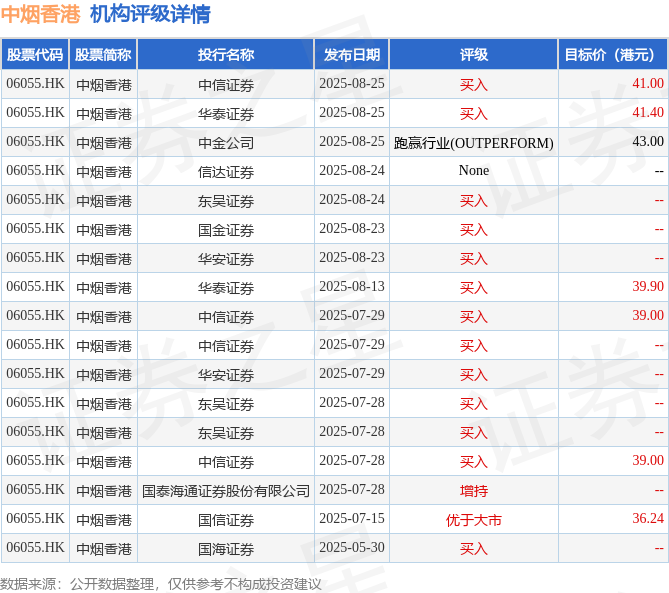Select the 机构评级详情 title text
The image size is (669, 593).
point(150,14)
